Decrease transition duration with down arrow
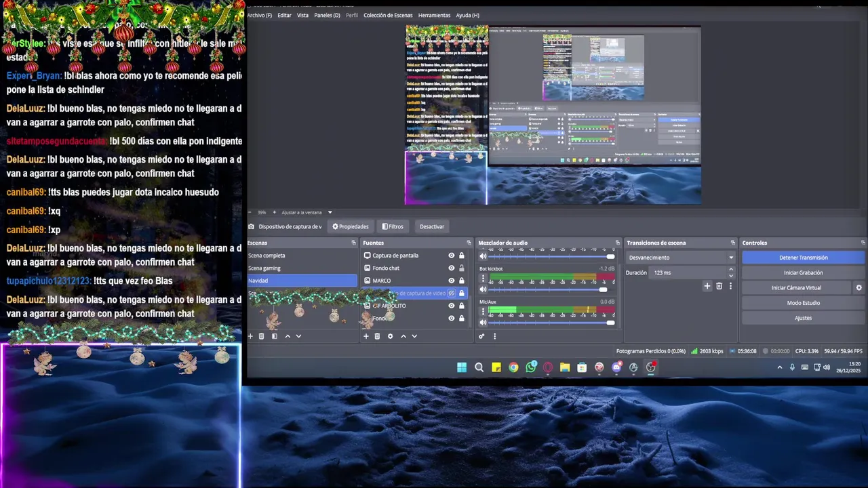868x488 pixels. (730, 276)
